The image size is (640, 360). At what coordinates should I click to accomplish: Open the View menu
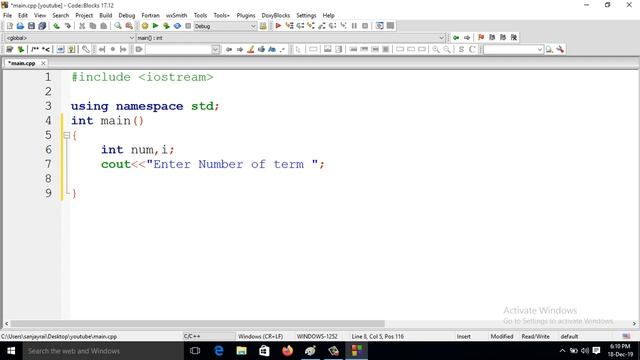pos(40,15)
